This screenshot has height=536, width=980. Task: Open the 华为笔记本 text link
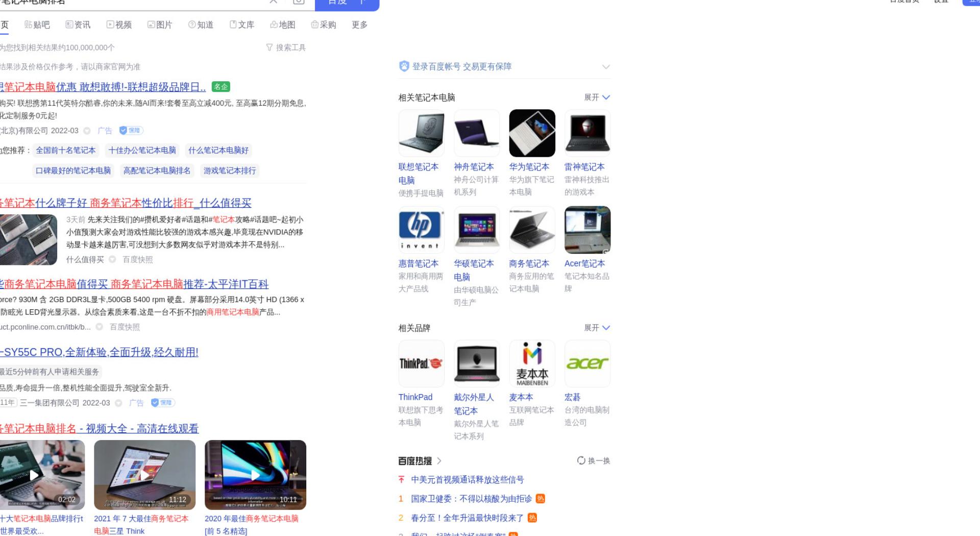pos(529,167)
